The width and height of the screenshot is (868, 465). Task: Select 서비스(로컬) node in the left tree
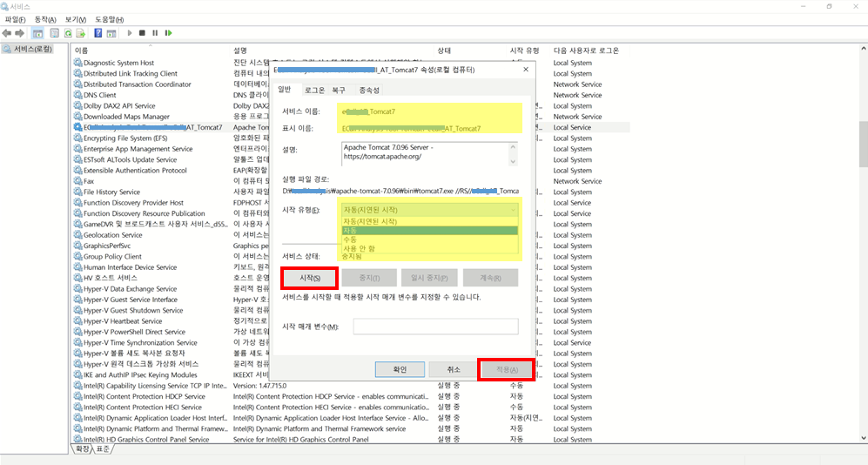click(x=28, y=50)
